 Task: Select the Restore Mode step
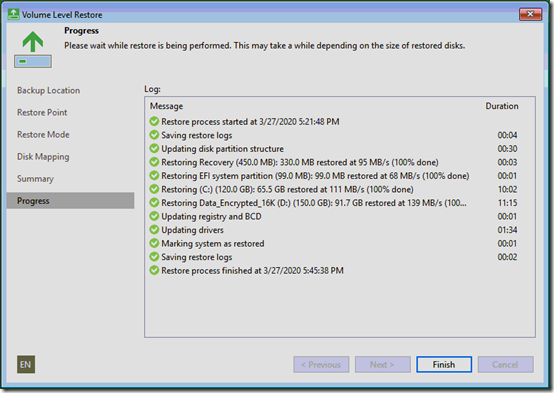[43, 135]
